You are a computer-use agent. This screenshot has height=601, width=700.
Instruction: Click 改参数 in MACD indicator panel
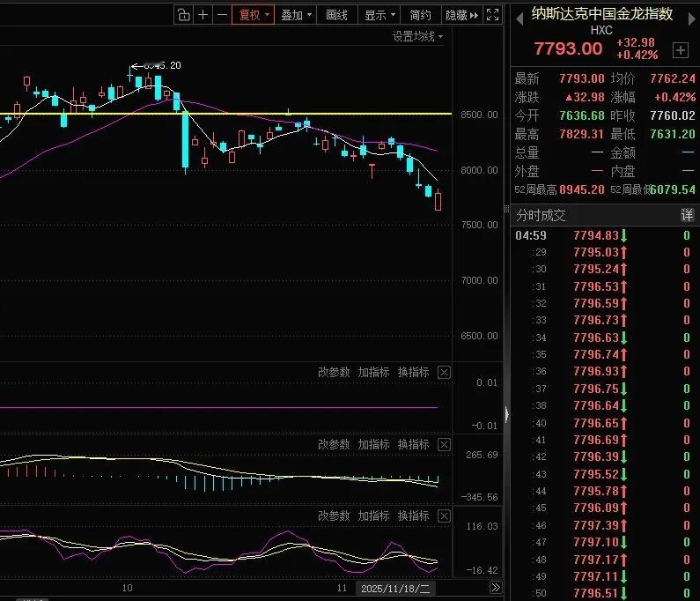coord(334,444)
